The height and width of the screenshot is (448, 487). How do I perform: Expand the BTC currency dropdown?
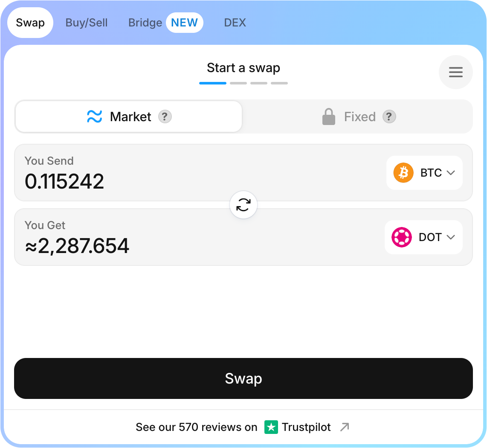pos(424,173)
